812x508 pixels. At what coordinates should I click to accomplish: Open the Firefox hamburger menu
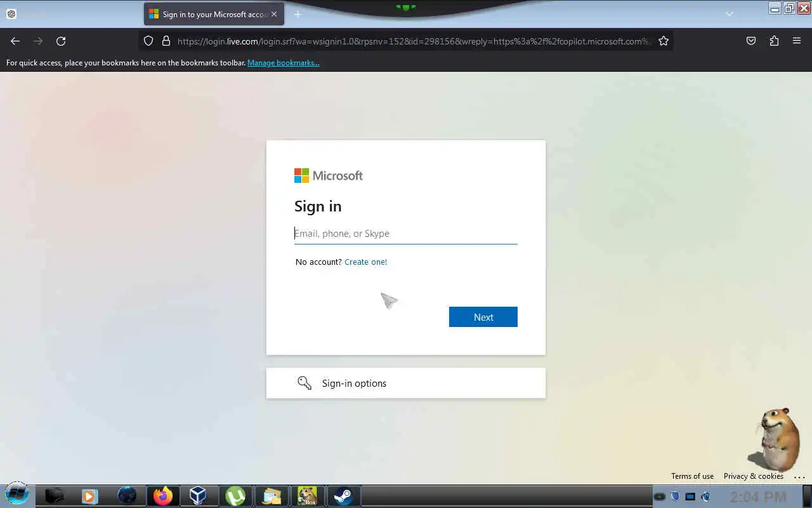pos(797,41)
